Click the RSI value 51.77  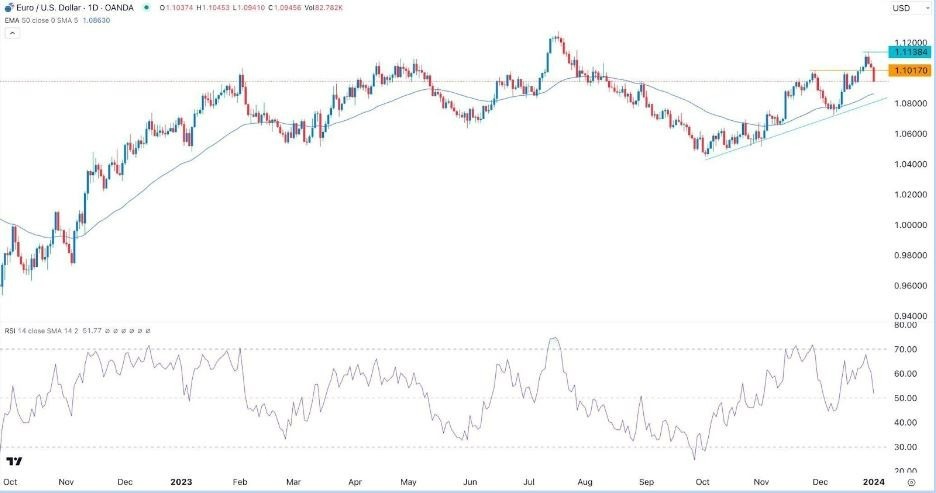click(x=91, y=331)
